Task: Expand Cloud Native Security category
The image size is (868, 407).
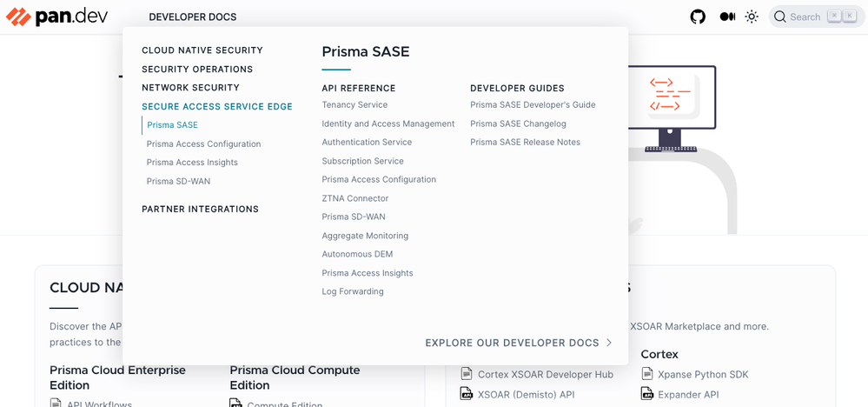Action: pyautogui.click(x=202, y=50)
